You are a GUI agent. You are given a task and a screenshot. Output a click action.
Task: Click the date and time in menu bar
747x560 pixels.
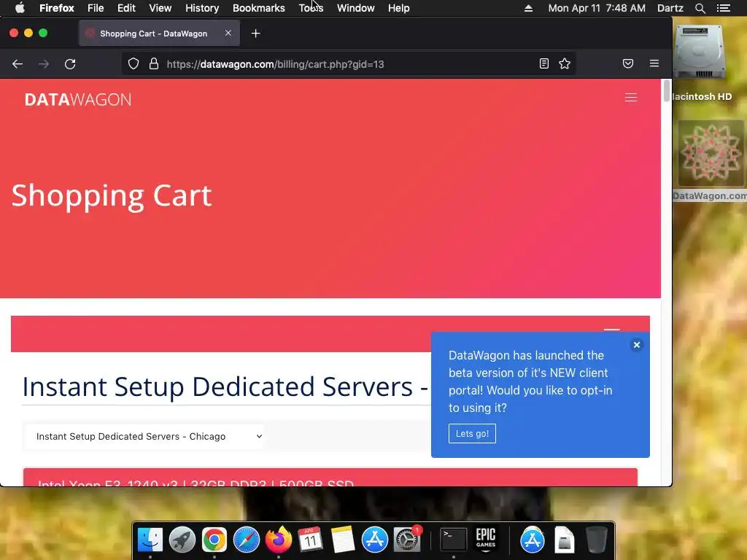[597, 8]
